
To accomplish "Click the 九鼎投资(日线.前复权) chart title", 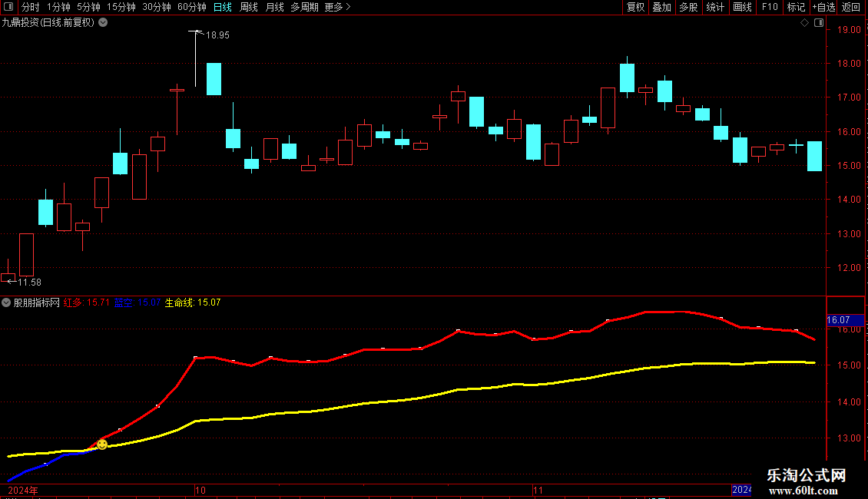I will click(x=48, y=23).
